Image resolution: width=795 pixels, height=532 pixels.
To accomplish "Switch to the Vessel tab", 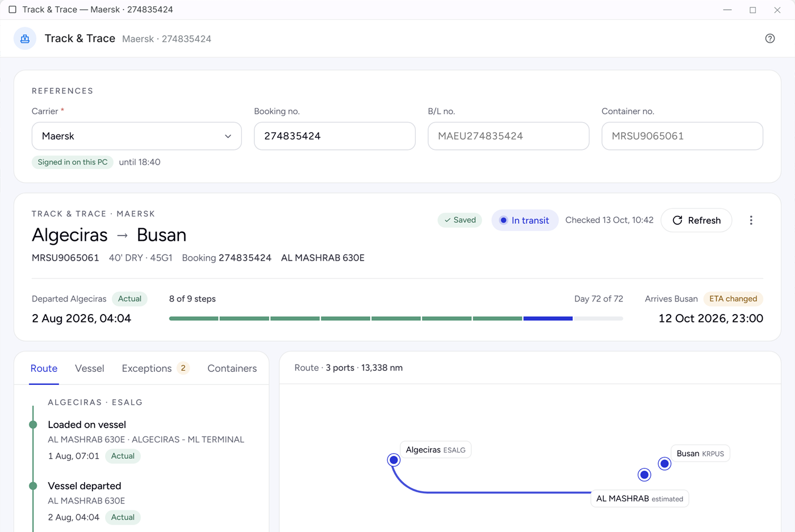I will 90,368.
